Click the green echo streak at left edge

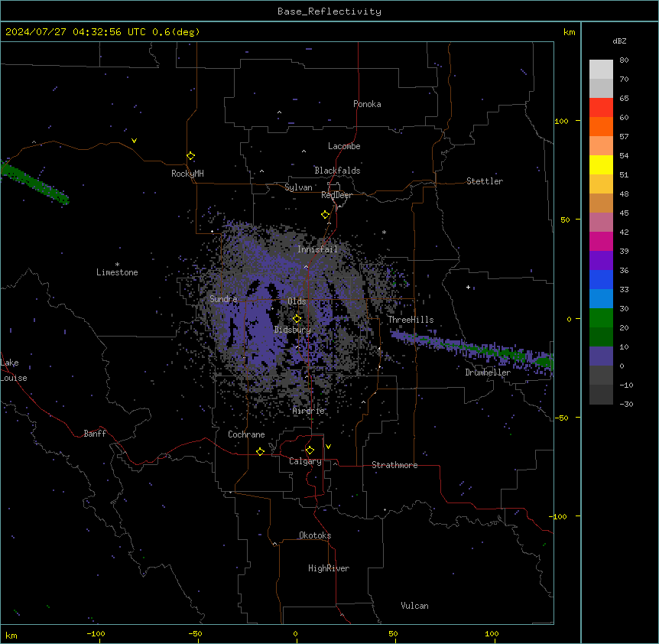(34, 183)
